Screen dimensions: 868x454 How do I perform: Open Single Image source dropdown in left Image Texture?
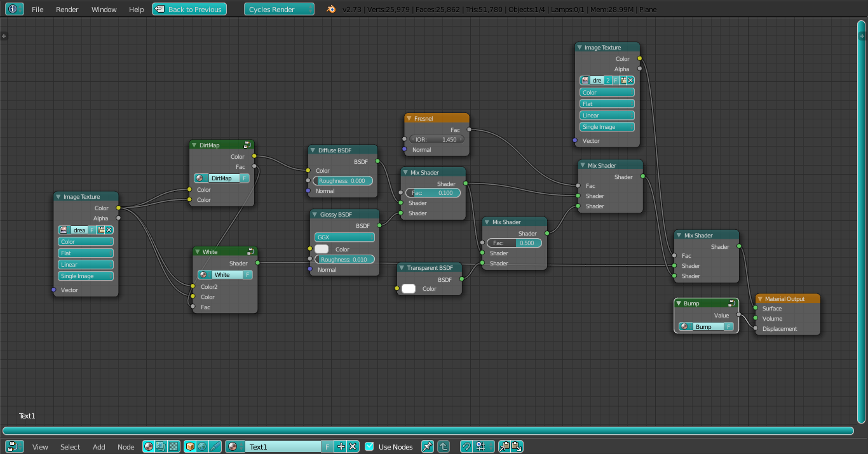tap(86, 276)
